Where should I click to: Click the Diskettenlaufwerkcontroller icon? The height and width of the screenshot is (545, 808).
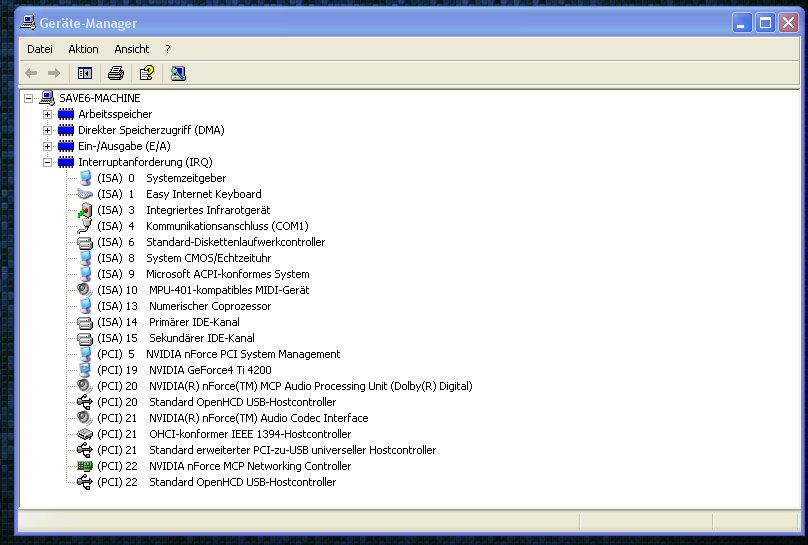pyautogui.click(x=85, y=242)
